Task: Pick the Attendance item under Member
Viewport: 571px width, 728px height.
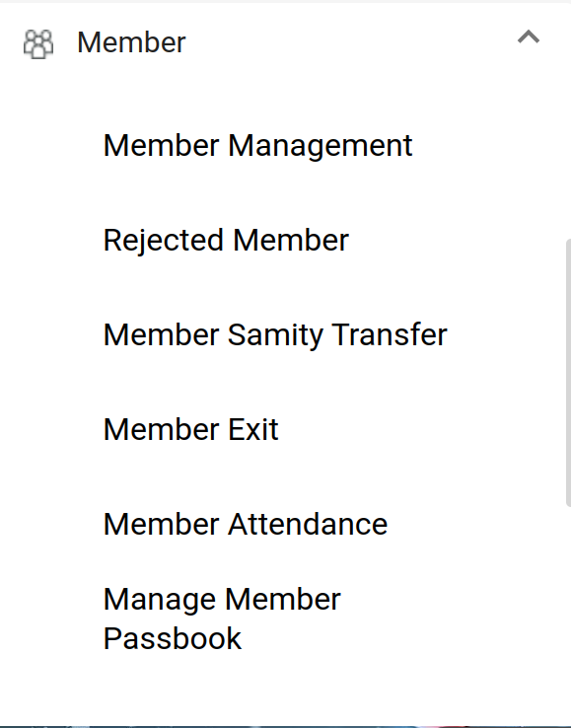Action: (x=246, y=524)
